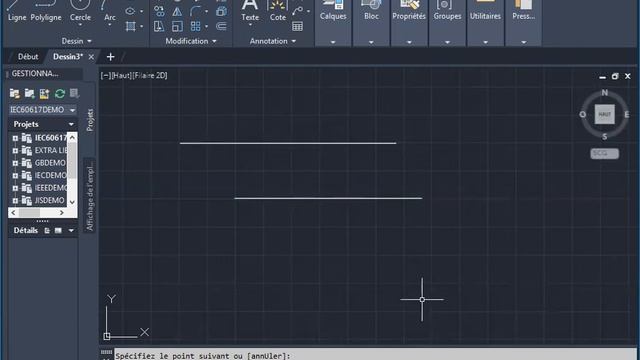
Task: Open the Bloc panel button
Action: coord(371,22)
